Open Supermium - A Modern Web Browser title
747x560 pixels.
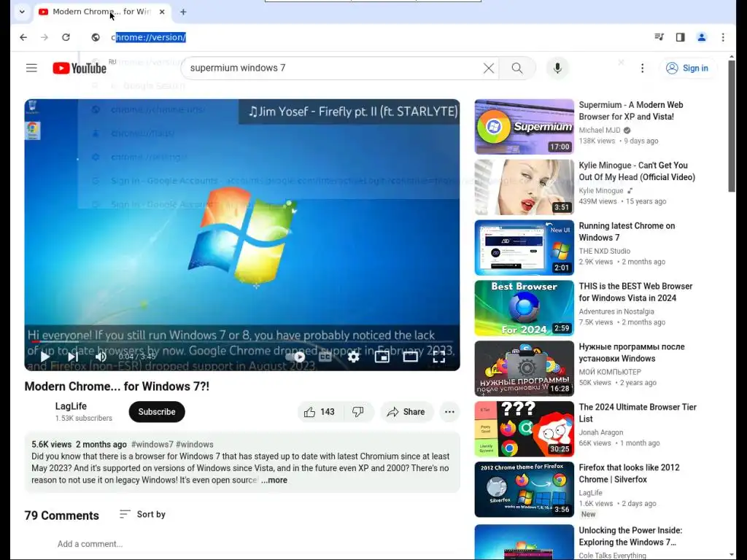[x=631, y=111]
